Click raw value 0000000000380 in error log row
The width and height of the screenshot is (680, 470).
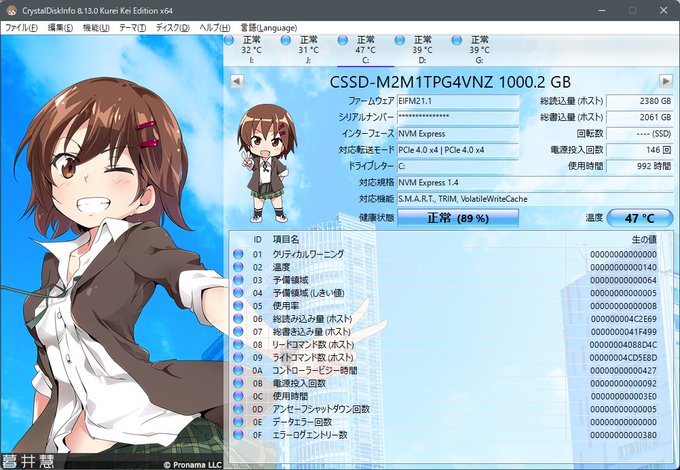pyautogui.click(x=623, y=434)
